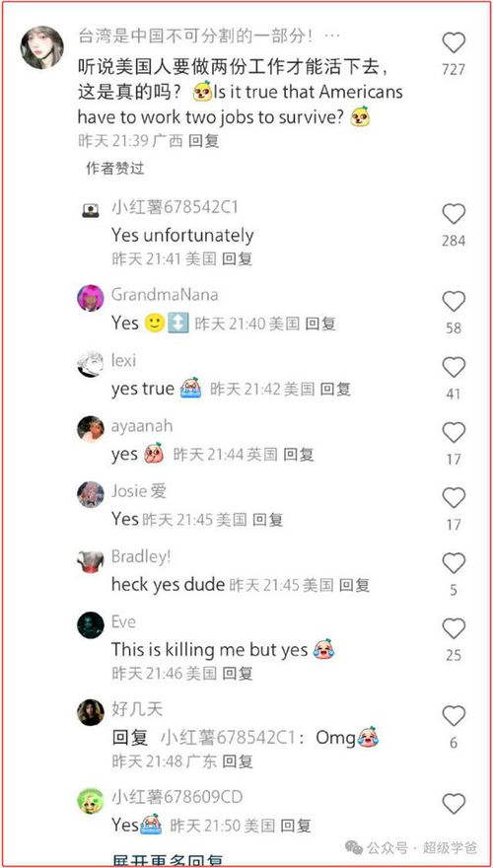This screenshot has height=868, width=493.
Task: Like Bradley's 'heck yes dude' comment
Action: [454, 563]
